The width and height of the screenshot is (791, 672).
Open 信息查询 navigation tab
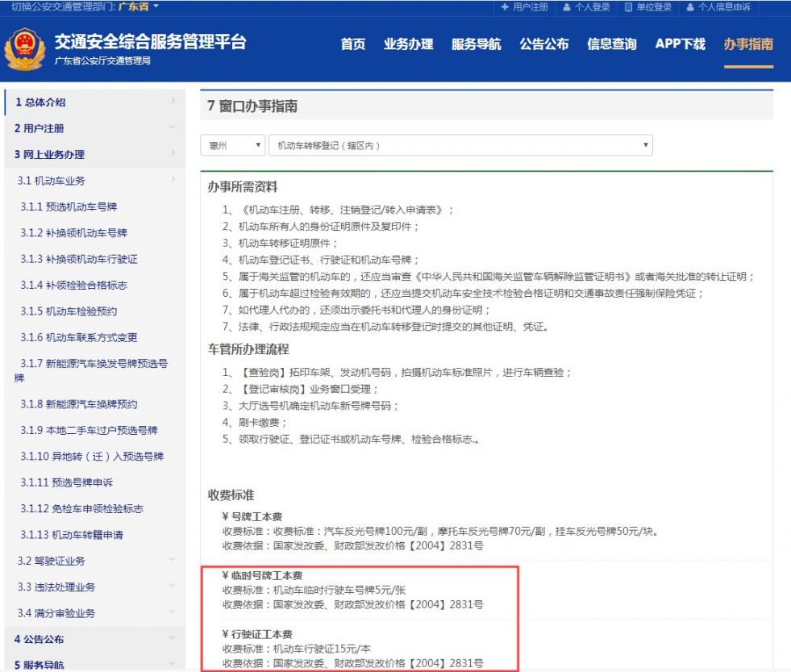click(x=612, y=44)
